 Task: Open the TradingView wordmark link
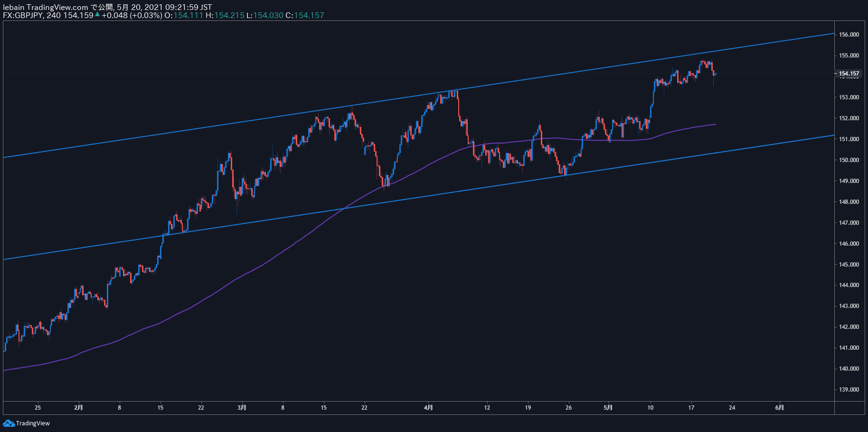point(33,423)
